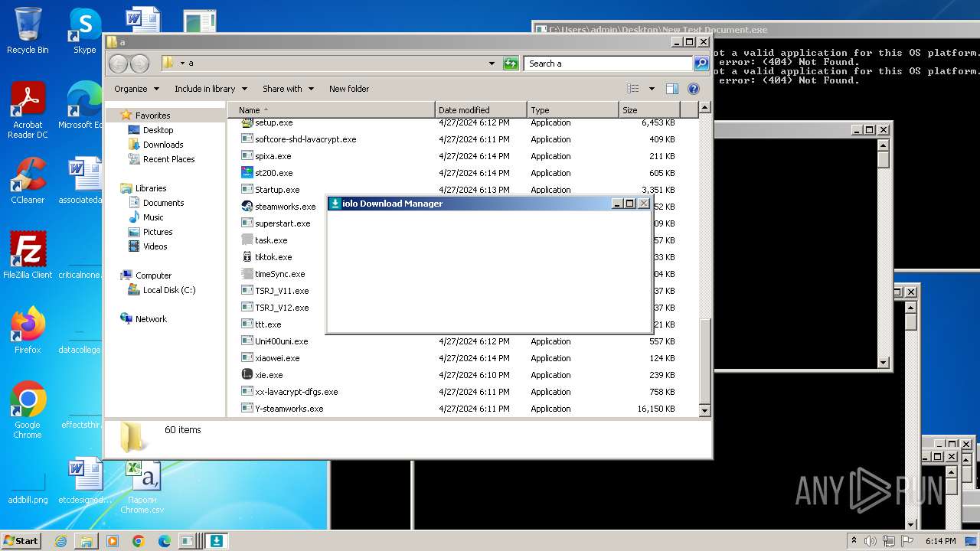Open Windows Media Player taskbar icon
Viewport: 980px width, 551px height.
[x=113, y=541]
